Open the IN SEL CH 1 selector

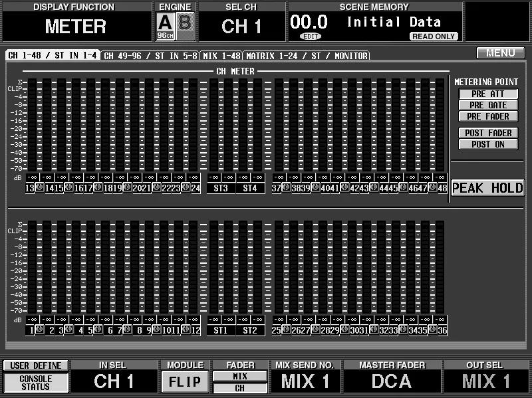tap(114, 381)
